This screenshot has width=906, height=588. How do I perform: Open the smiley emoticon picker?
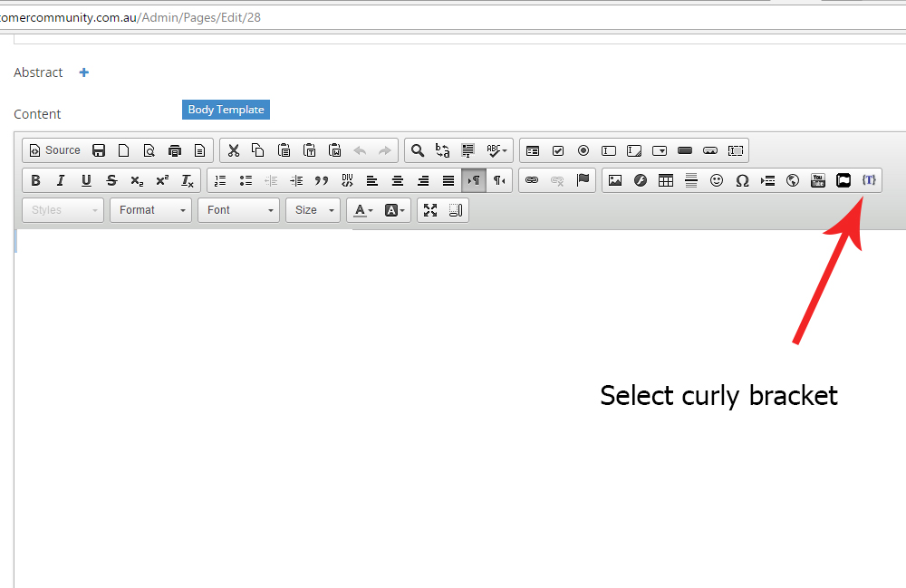717,180
